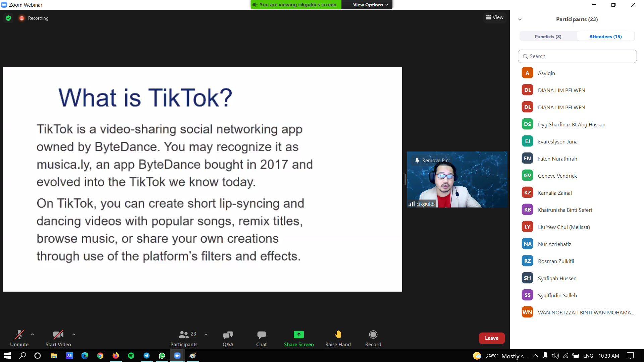Click the KB avatar icon
This screenshot has width=644, height=362.
[x=527, y=209]
